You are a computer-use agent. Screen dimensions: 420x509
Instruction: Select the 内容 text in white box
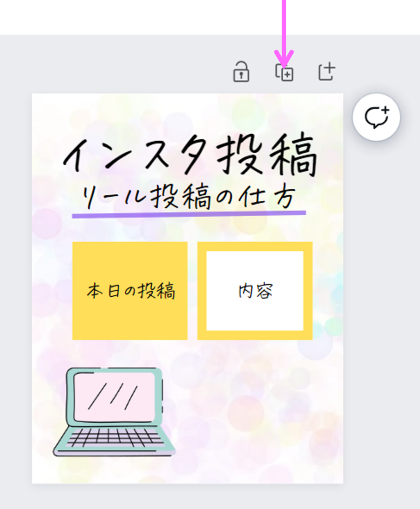pos(255,291)
